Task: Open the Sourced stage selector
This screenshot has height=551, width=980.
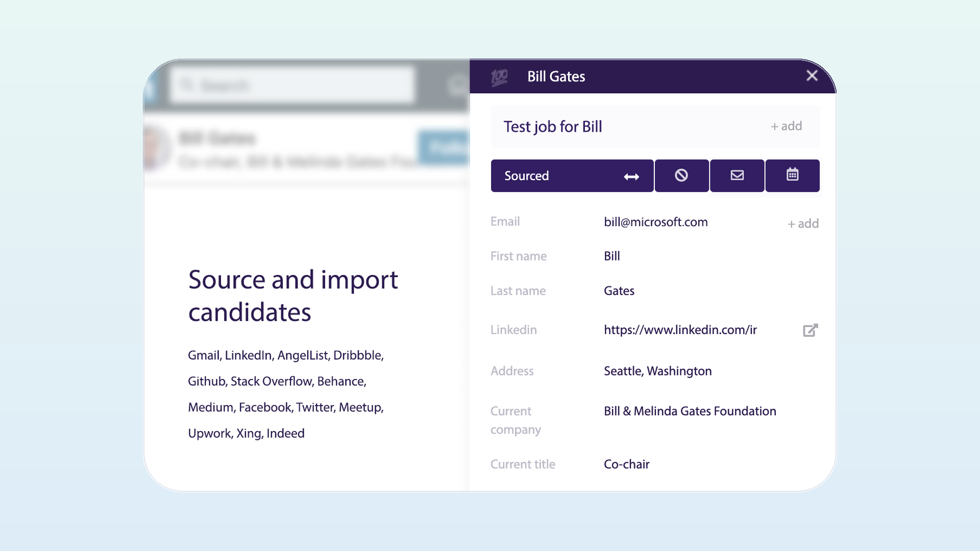Action: (572, 176)
